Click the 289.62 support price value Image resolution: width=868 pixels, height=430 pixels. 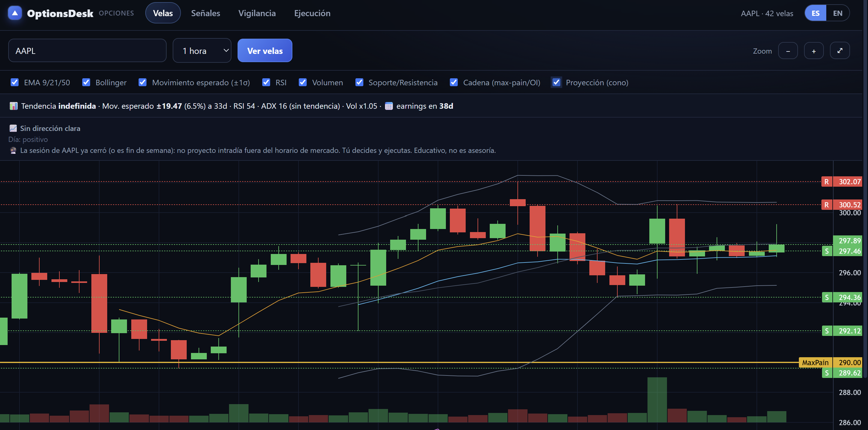[x=848, y=373]
